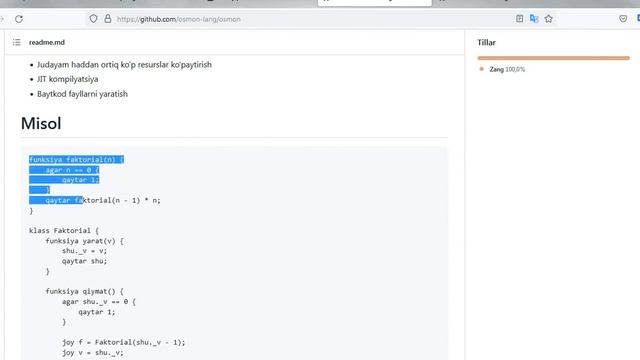Click the code line 'klass Faktorial {'
The width and height of the screenshot is (640, 360).
click(x=64, y=231)
